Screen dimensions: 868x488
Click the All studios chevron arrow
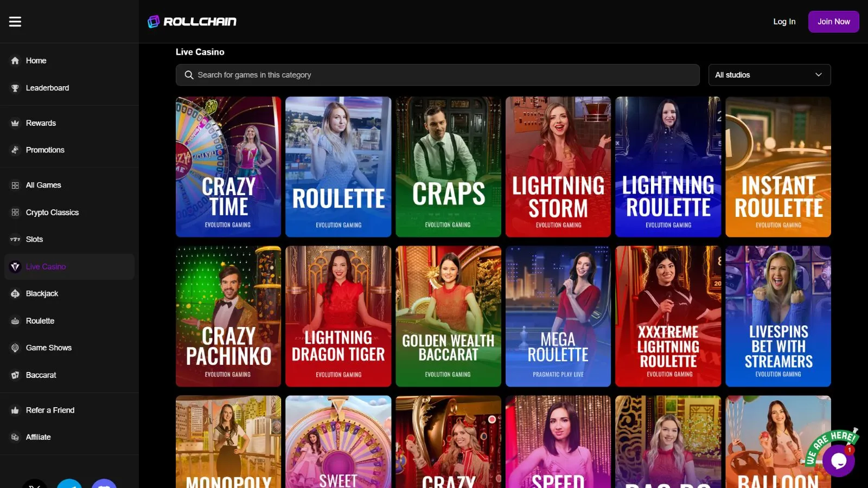pos(818,75)
